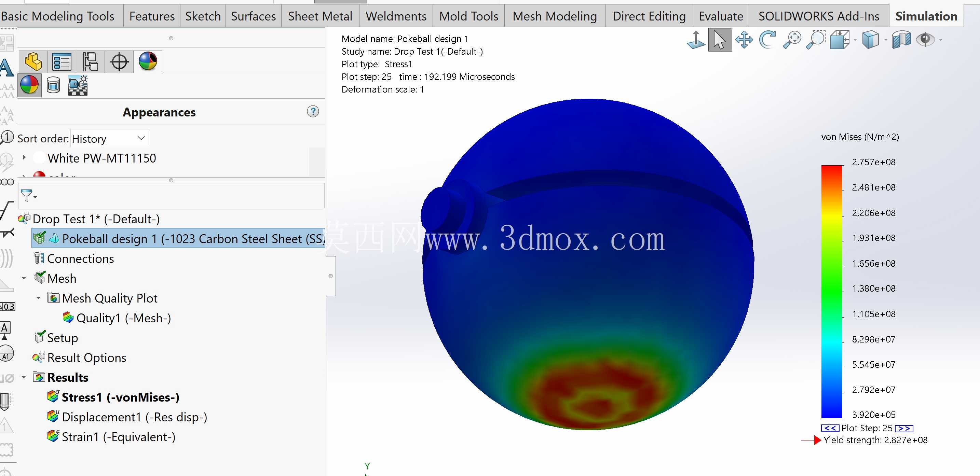Click the von Mises (N/m^2) legend title
The width and height of the screenshot is (980, 476).
point(860,137)
